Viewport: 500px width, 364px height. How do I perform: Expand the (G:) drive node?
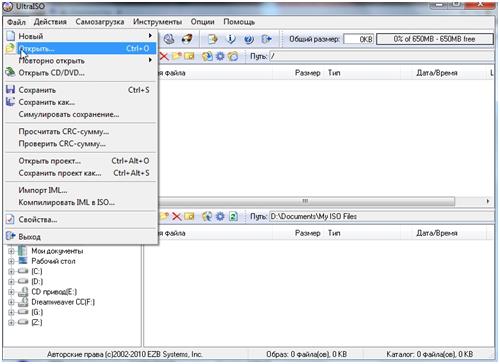[11, 312]
